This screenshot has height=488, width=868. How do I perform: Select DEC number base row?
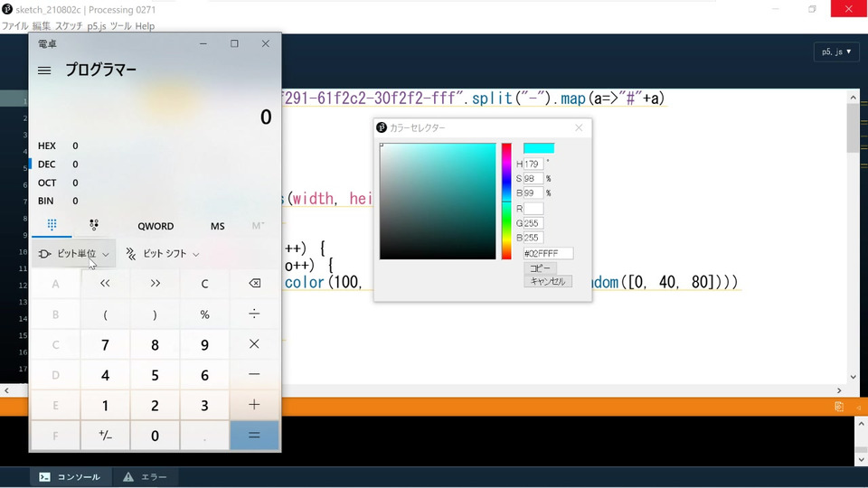pos(155,164)
